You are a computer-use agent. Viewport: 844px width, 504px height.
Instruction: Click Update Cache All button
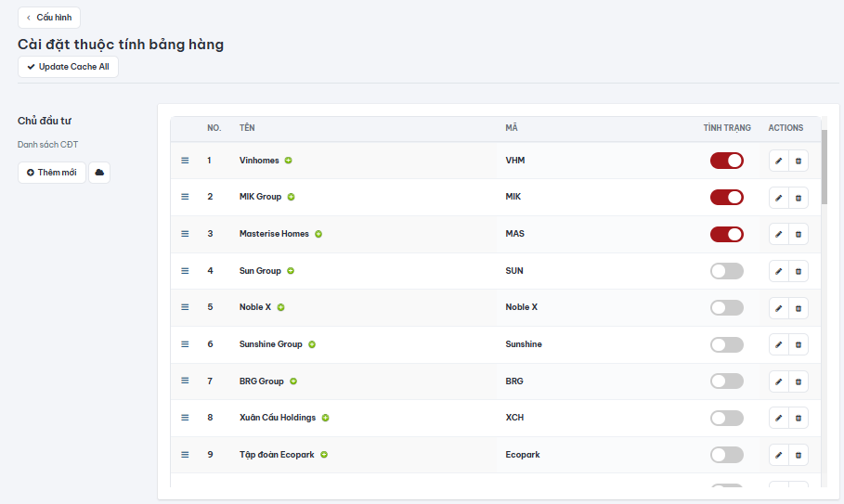[x=68, y=67]
